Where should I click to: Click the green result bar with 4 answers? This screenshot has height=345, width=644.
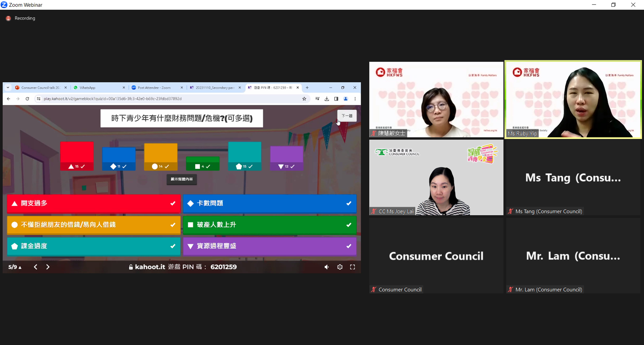click(203, 164)
